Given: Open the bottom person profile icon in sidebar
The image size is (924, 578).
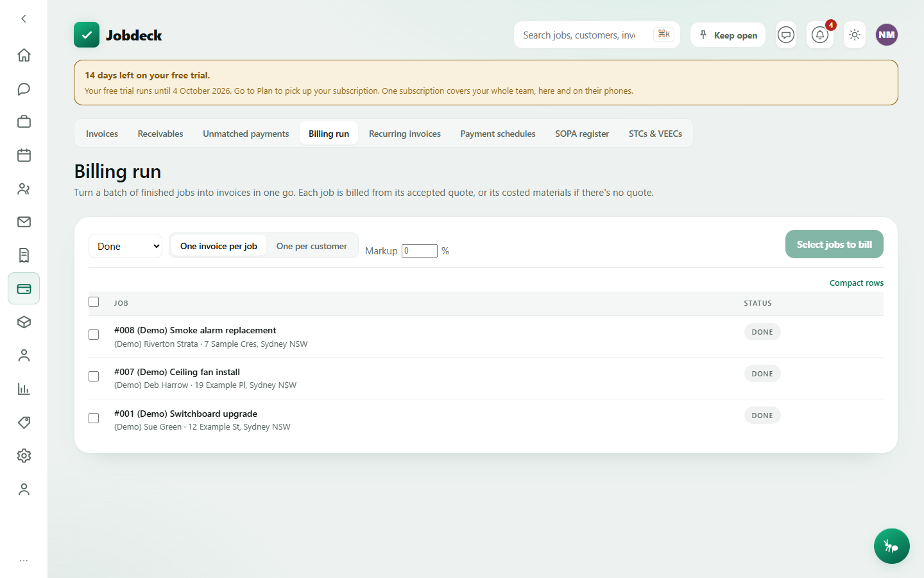Looking at the screenshot, I should [x=24, y=489].
